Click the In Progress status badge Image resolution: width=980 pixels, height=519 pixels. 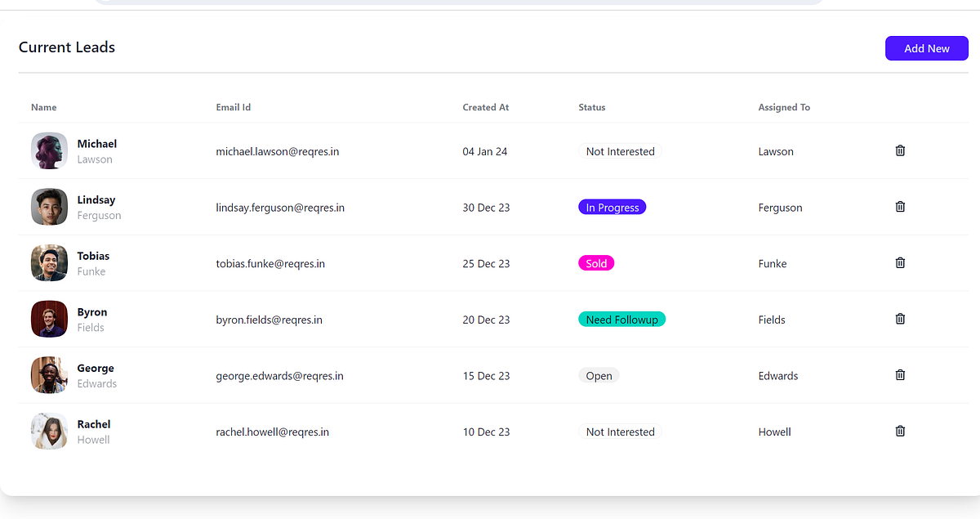point(612,207)
